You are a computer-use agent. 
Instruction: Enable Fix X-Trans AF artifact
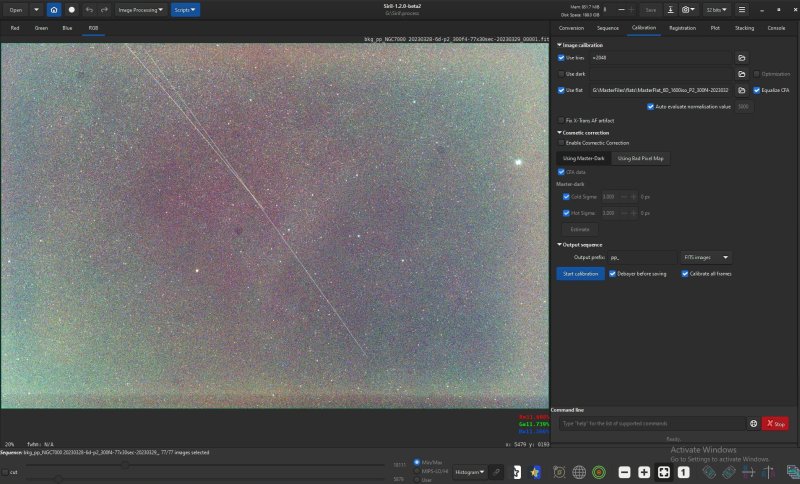[561, 120]
